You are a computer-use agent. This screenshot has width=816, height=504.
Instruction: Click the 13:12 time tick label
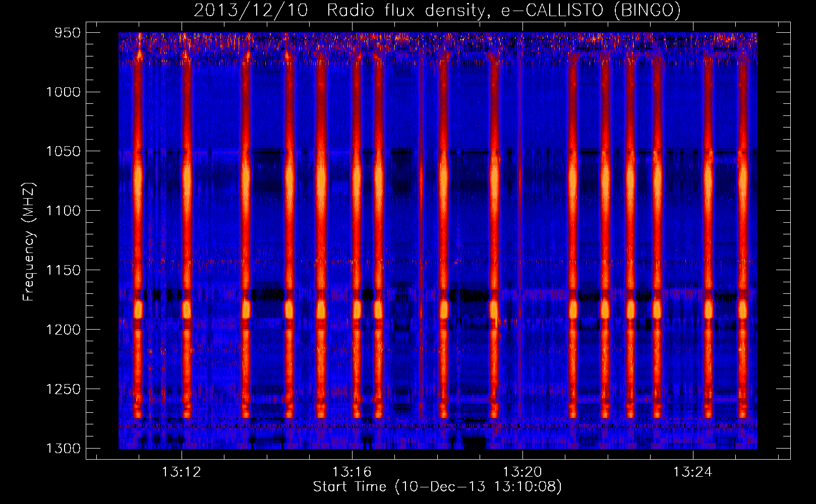[x=182, y=472]
